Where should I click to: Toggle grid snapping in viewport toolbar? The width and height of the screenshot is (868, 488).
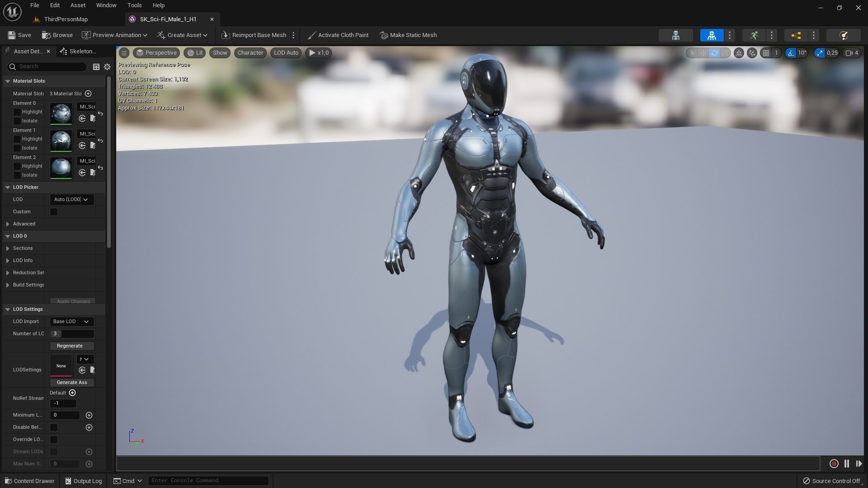click(766, 53)
